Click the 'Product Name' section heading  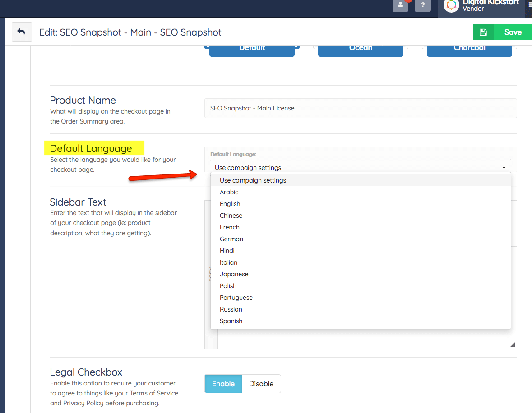pyautogui.click(x=83, y=100)
